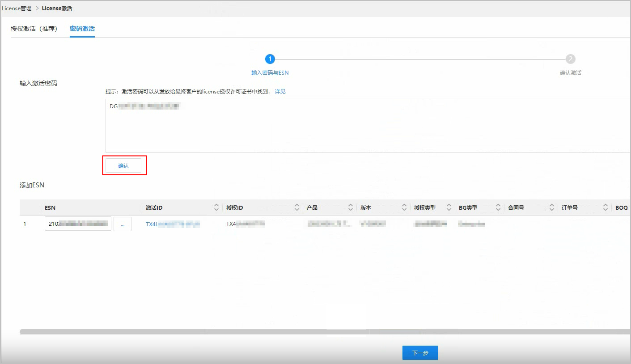Click step indicator 2 for 确认激活
Image resolution: width=631 pixels, height=364 pixels.
[571, 59]
